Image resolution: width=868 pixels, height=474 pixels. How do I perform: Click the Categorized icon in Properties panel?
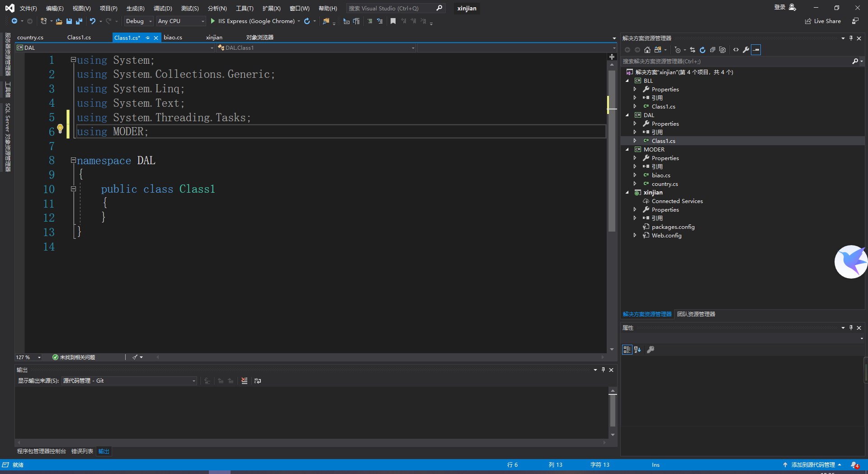click(627, 350)
